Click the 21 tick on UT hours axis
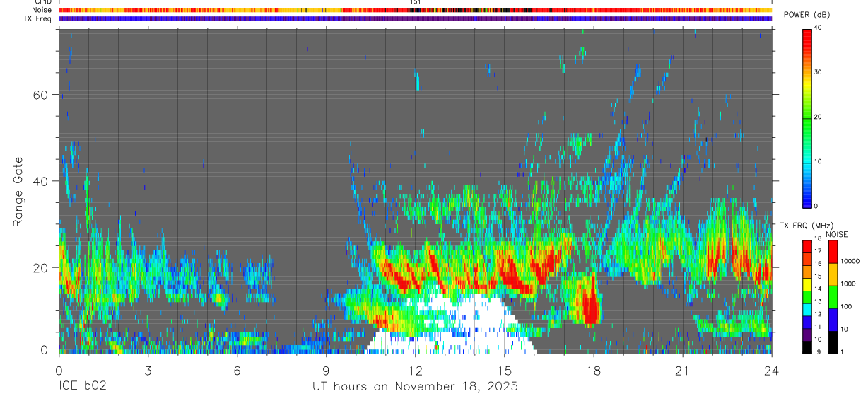This screenshot has height=401, width=868. coord(682,370)
